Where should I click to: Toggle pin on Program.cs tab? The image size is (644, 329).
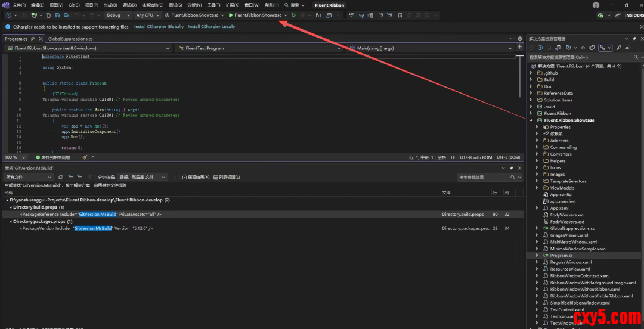[x=33, y=39]
